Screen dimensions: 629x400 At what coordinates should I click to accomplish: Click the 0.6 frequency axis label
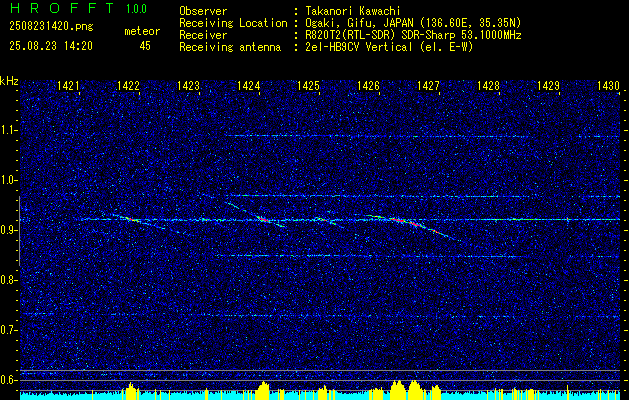pos(8,380)
